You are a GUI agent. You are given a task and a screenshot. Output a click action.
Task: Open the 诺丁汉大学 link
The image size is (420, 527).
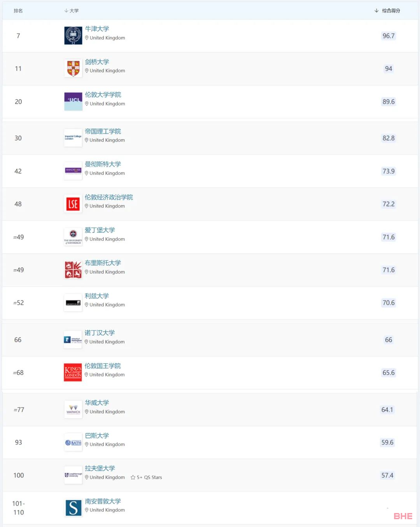(100, 333)
